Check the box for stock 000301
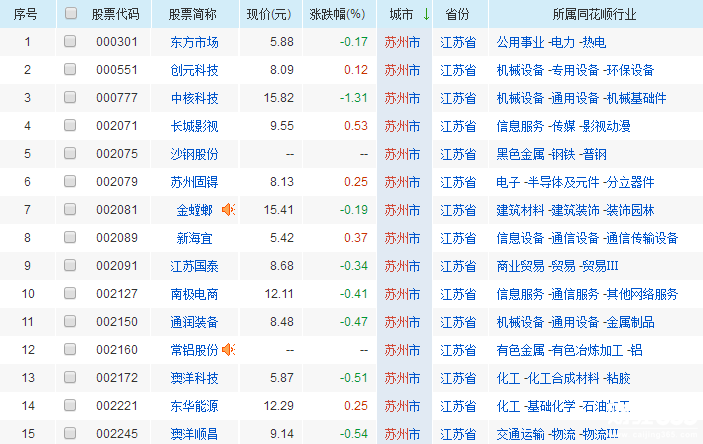 click(70, 41)
